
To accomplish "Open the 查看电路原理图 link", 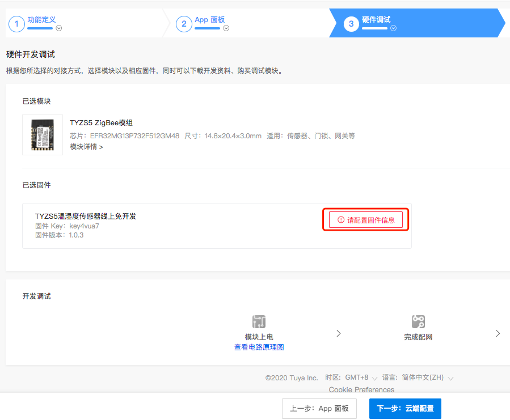I will coord(259,346).
